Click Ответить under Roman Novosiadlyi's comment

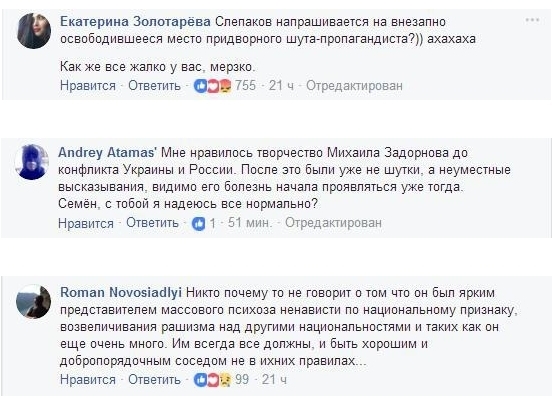point(154,379)
